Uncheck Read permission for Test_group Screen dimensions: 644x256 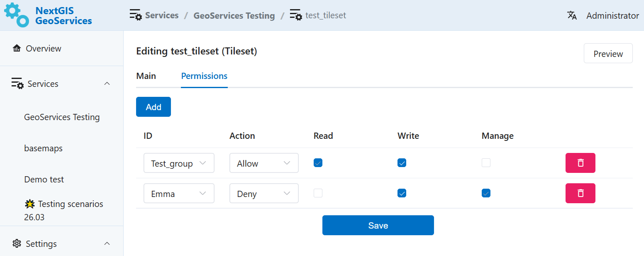[x=318, y=163]
